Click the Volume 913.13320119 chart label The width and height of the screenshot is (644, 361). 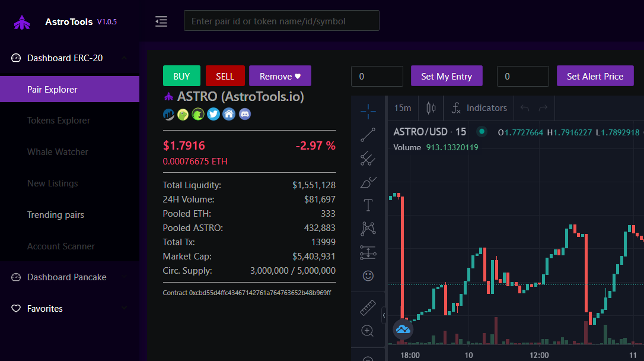[x=436, y=147]
